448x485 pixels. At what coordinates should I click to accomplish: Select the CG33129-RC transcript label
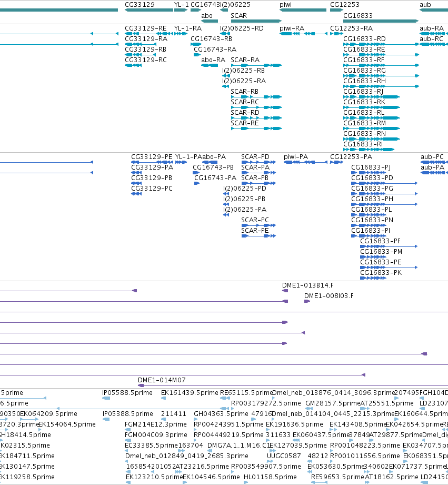(146, 60)
